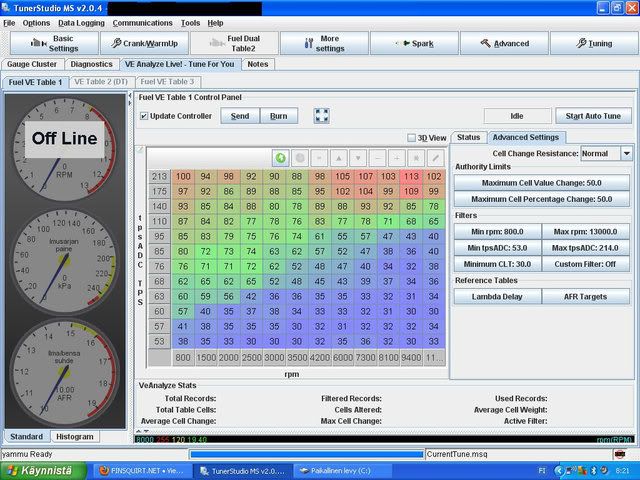This screenshot has width=640, height=480.
Task: Toggle the Update Controller checkbox
Action: pos(144,116)
